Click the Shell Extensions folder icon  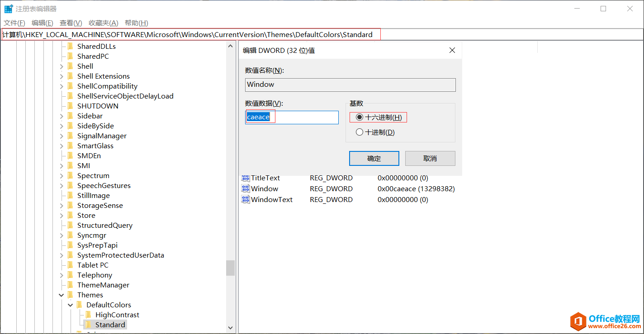point(70,76)
